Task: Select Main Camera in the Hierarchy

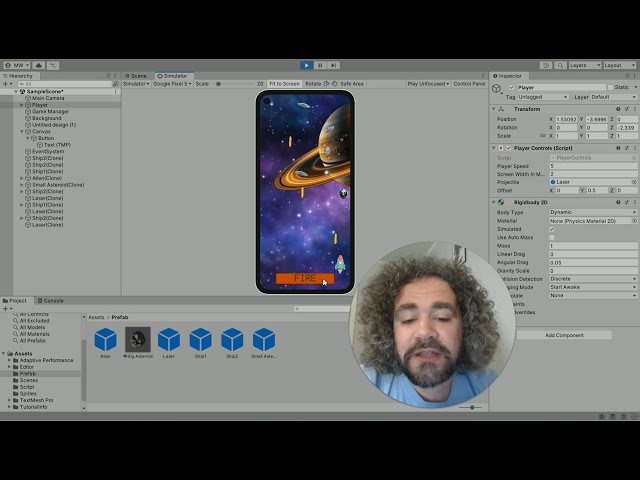Action: pos(48,98)
